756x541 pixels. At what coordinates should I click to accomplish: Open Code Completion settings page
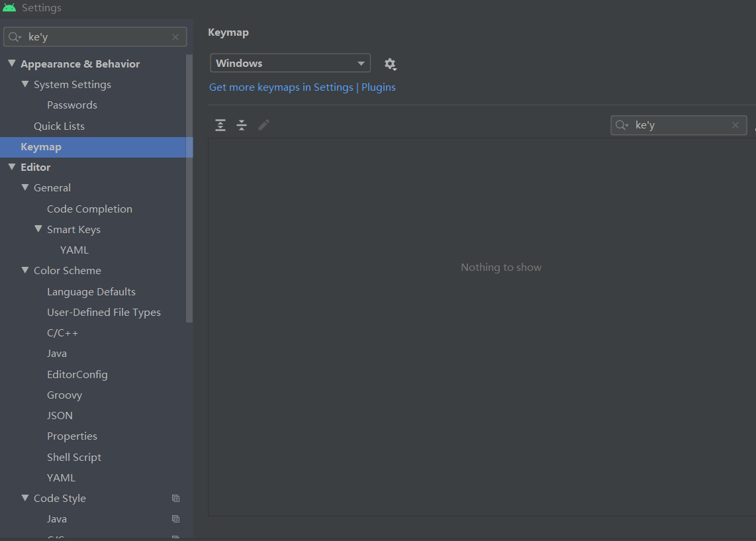click(89, 209)
